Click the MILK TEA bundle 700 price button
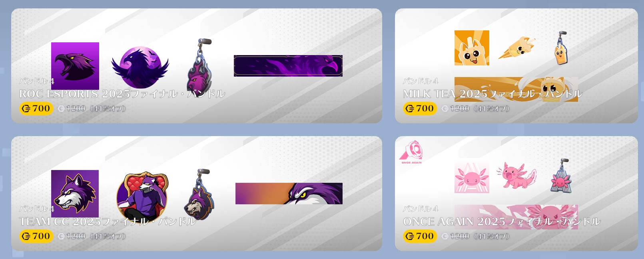The image size is (644, 259). [420, 109]
